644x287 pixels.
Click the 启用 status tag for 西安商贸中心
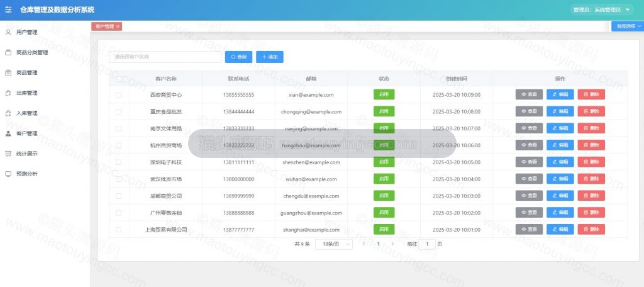(384, 94)
